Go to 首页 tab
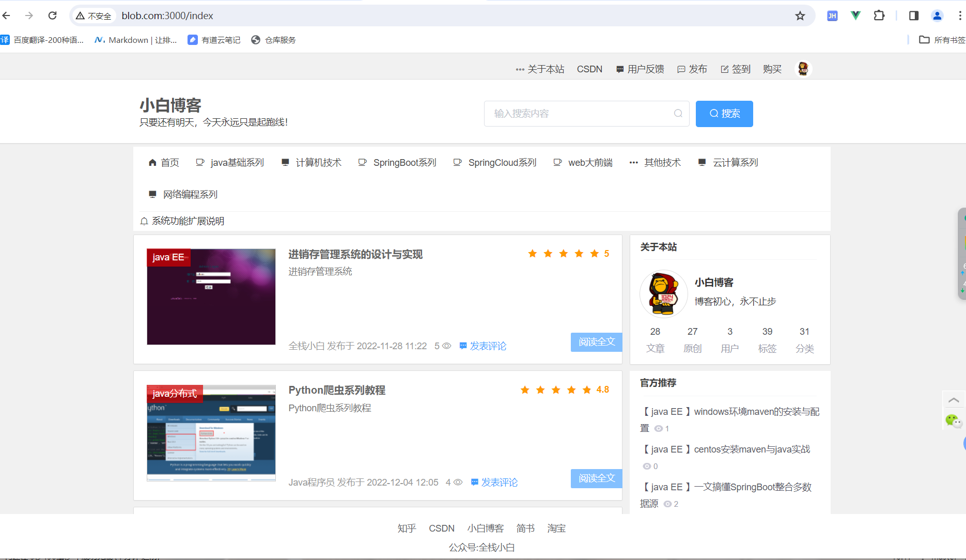 164,163
